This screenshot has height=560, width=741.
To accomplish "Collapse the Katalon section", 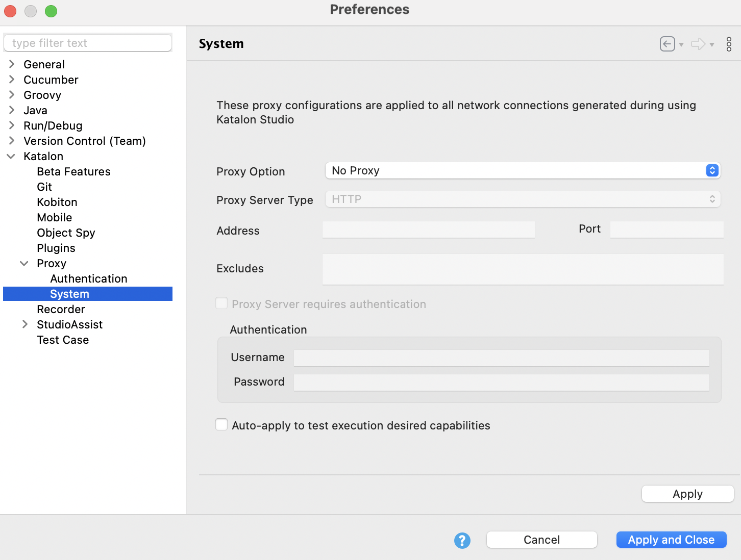I will [11, 156].
